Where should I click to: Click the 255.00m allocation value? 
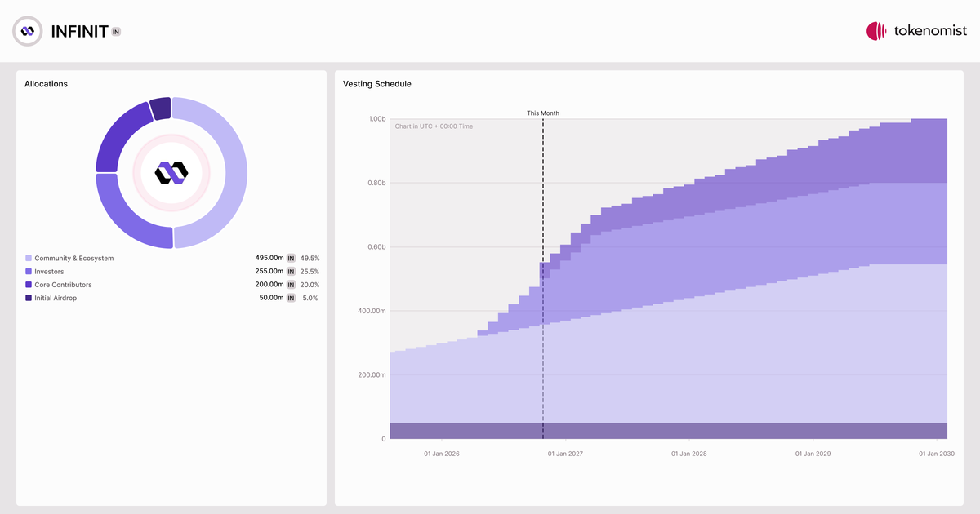coord(269,272)
